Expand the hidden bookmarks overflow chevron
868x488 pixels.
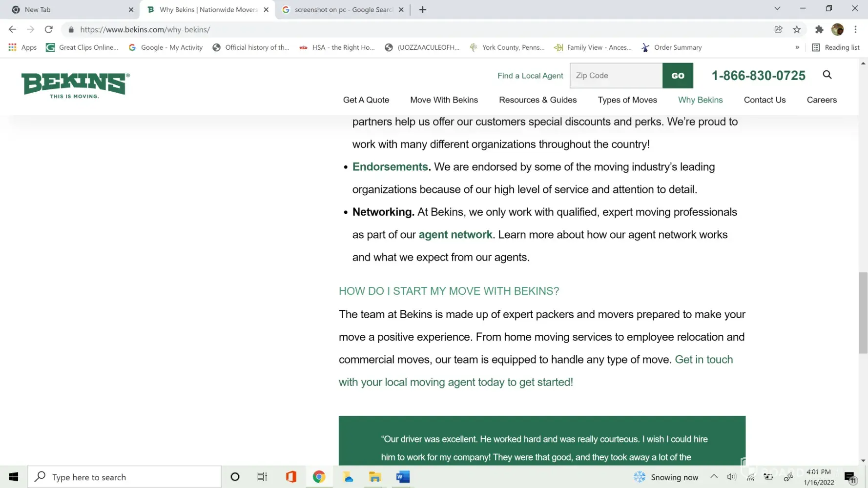pyautogui.click(x=797, y=47)
